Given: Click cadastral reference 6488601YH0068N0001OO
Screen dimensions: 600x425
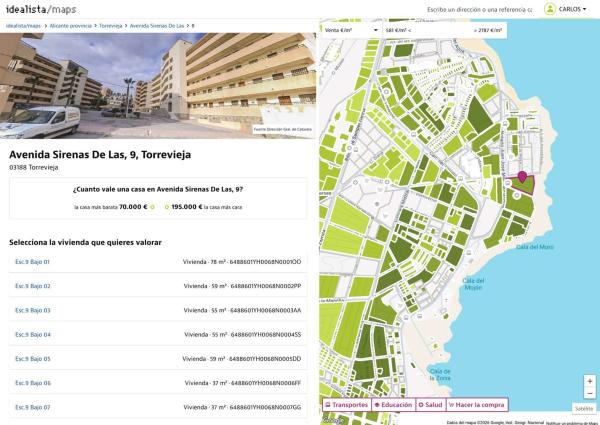Looking at the screenshot, I should click(x=265, y=262).
